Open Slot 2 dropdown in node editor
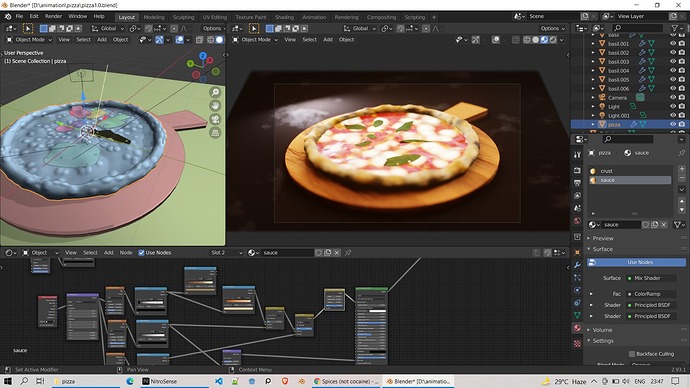The height and width of the screenshot is (388, 690). (x=226, y=253)
